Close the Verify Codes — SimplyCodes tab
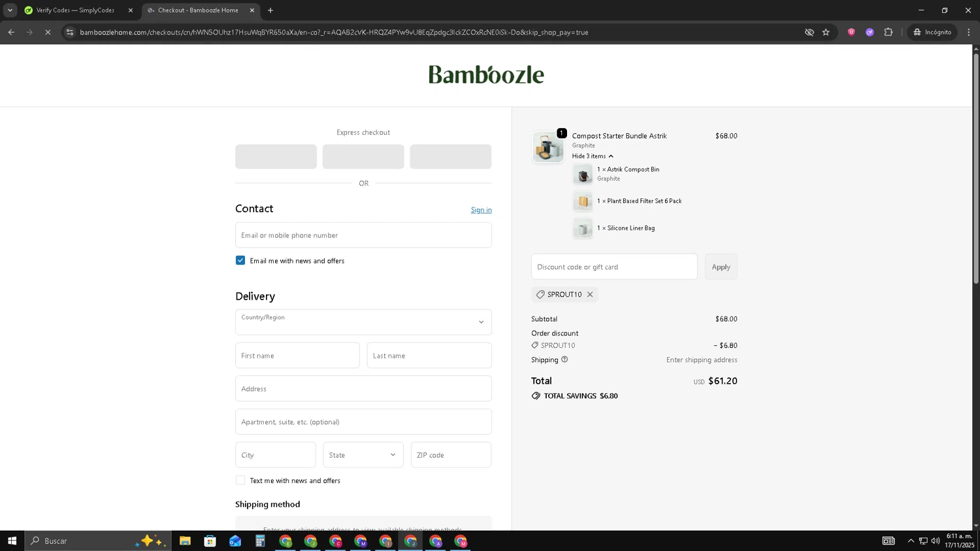The image size is (980, 551). coord(130,10)
